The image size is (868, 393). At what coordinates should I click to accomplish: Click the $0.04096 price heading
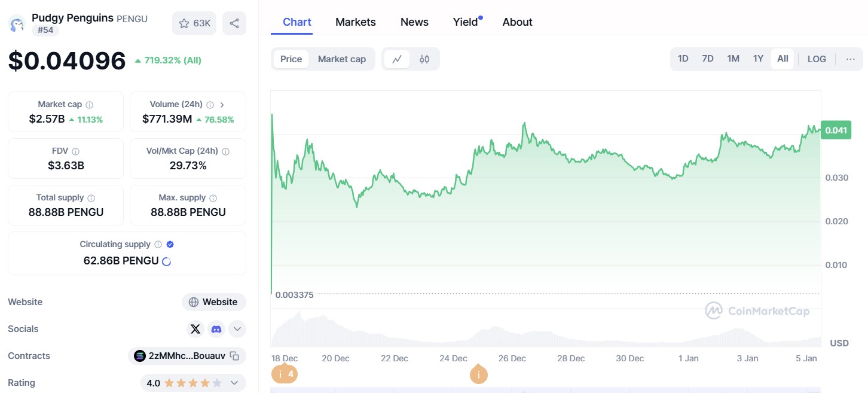[67, 60]
